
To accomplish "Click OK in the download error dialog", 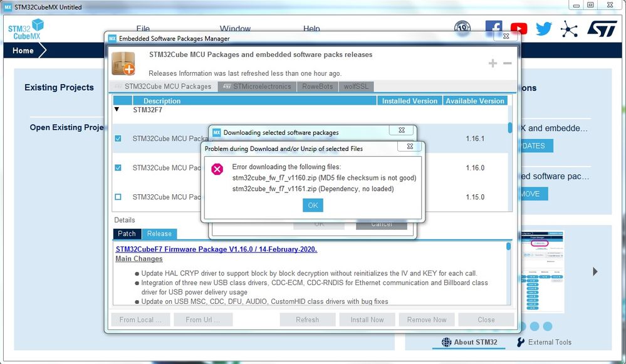I will coord(313,205).
